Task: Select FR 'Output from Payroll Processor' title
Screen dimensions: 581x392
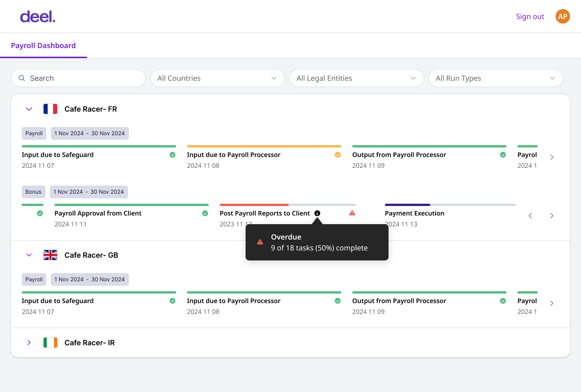Action: 399,155
